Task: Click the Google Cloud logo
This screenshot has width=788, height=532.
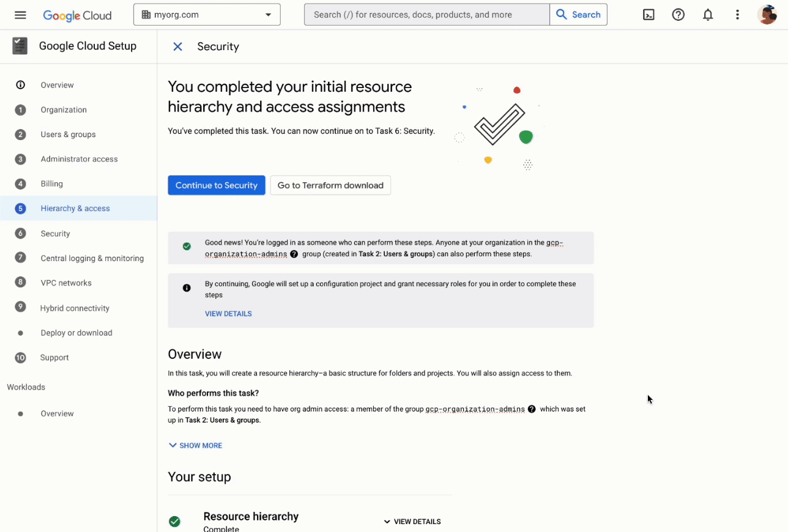Action: [x=77, y=15]
